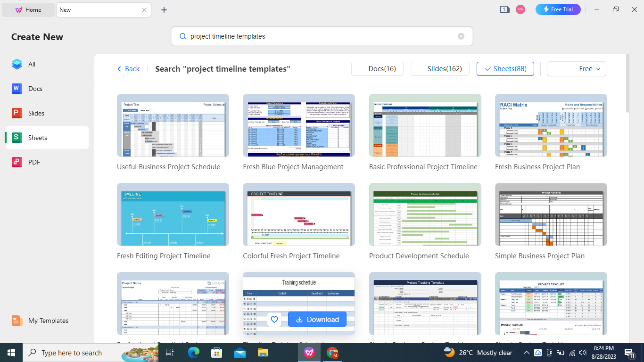
Task: Enable the Docs(16) result filter
Action: click(x=377, y=69)
